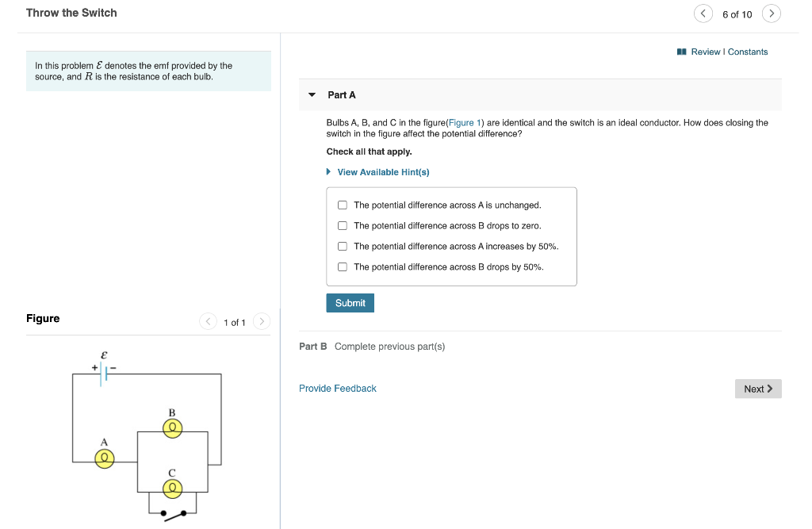Click the Next button
The height and width of the screenshot is (529, 812).
coord(758,389)
